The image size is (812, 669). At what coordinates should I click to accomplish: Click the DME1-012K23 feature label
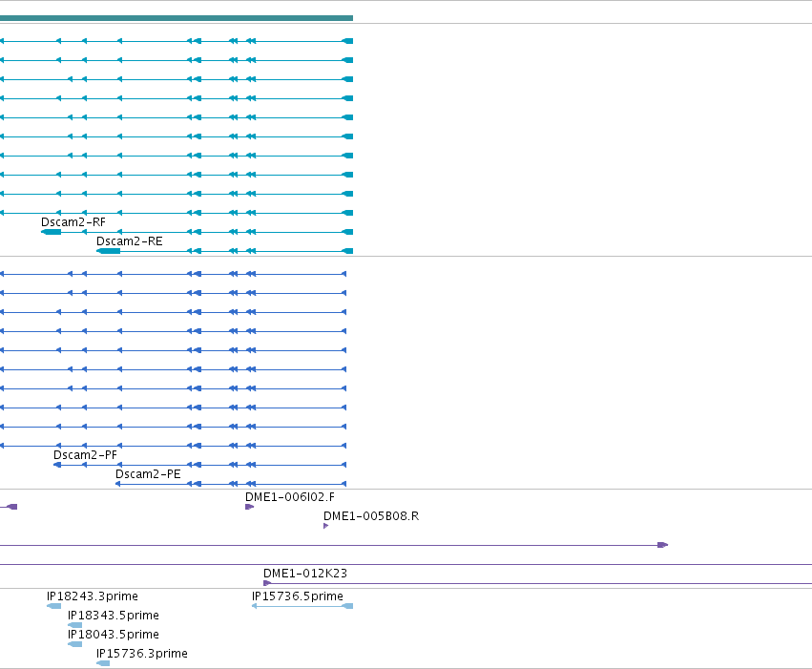coord(305,574)
